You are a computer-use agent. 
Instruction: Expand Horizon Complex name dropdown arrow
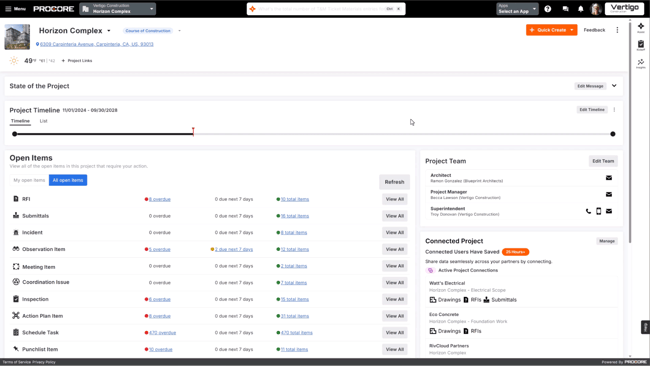109,31
